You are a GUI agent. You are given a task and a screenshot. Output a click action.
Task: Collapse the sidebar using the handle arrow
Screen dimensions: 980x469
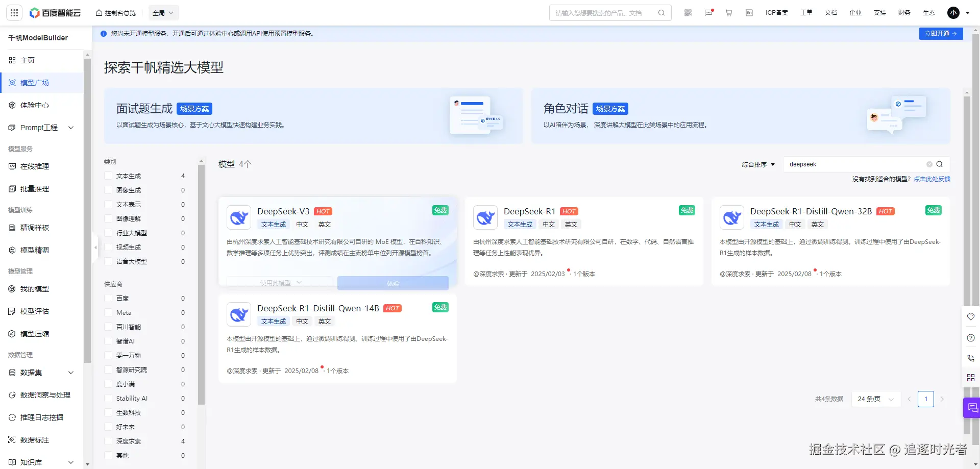95,248
